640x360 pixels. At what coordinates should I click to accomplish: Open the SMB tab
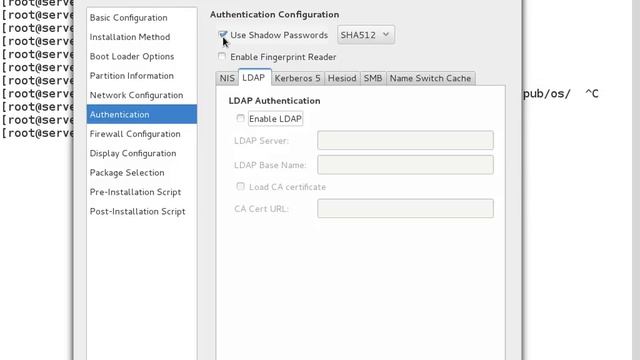[373, 78]
